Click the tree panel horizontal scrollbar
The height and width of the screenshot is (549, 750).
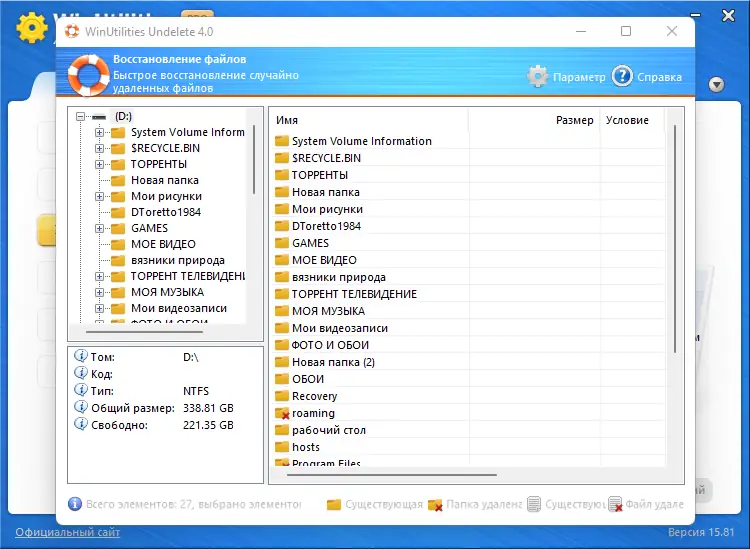coord(144,331)
